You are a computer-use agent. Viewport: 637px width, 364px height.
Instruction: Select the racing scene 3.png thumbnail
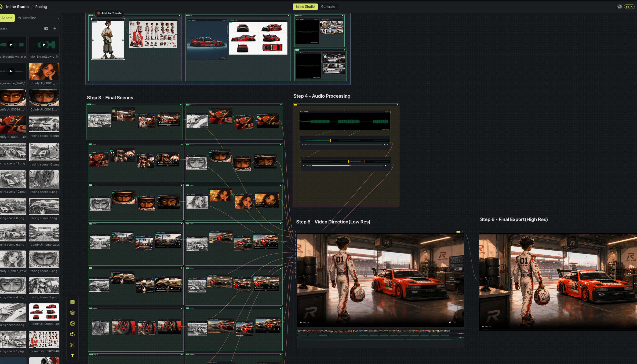click(44, 285)
